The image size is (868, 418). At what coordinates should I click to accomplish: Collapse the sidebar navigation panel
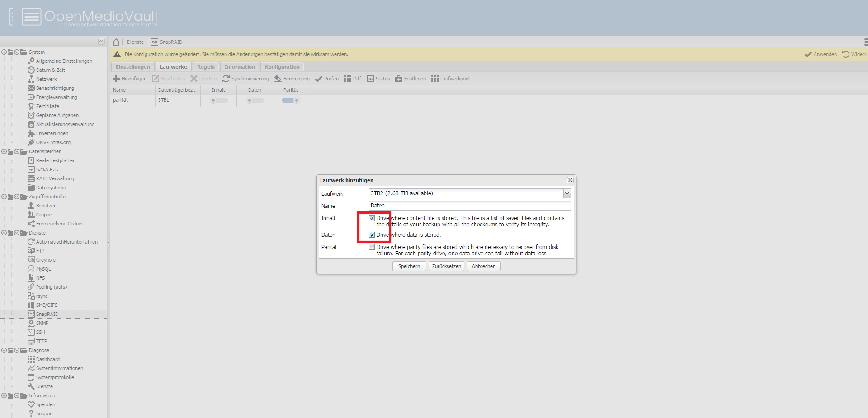[x=101, y=42]
